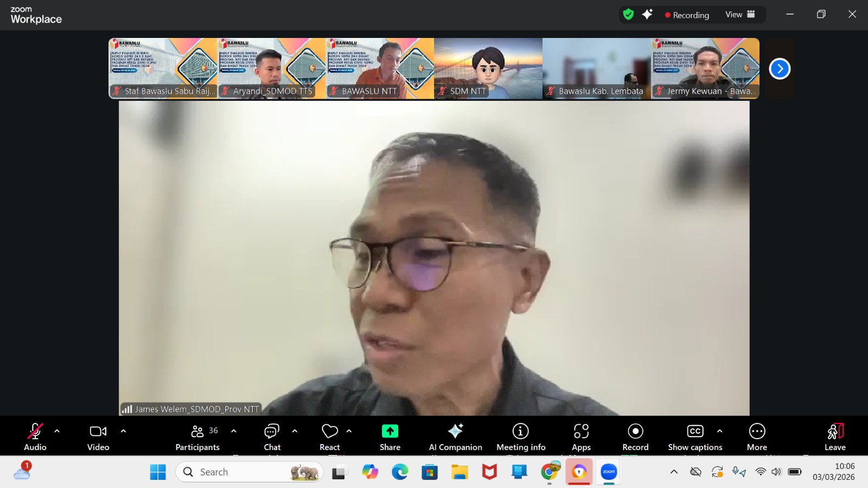Show Meeting info
This screenshot has width=868, height=488.
(521, 437)
